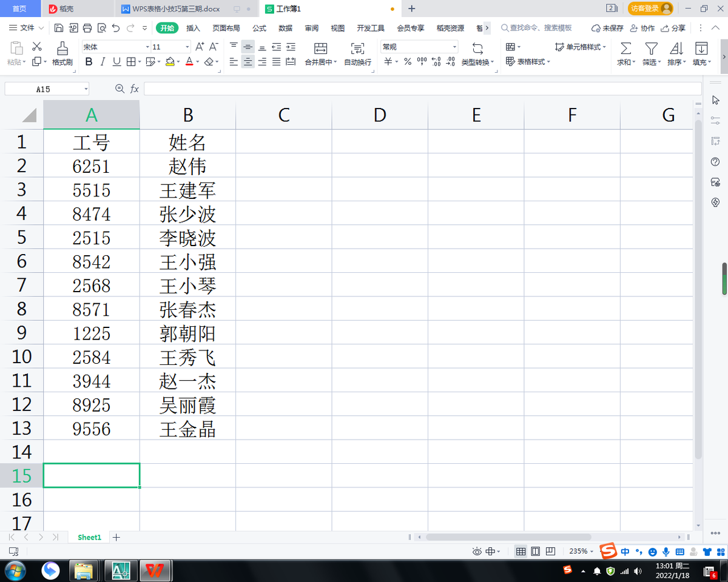Toggle eye-protection mode in status bar
This screenshot has height=582, width=728.
477,551
